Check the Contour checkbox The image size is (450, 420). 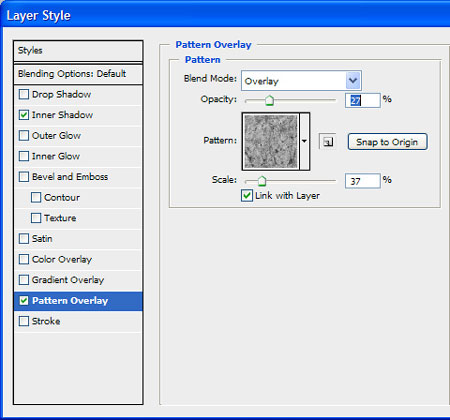click(x=36, y=197)
